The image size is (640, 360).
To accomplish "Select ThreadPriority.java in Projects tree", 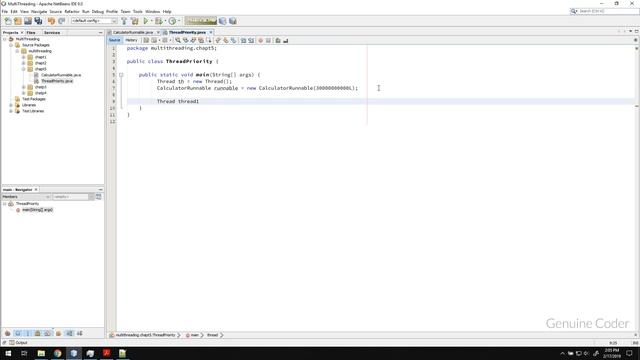I will pyautogui.click(x=57, y=81).
